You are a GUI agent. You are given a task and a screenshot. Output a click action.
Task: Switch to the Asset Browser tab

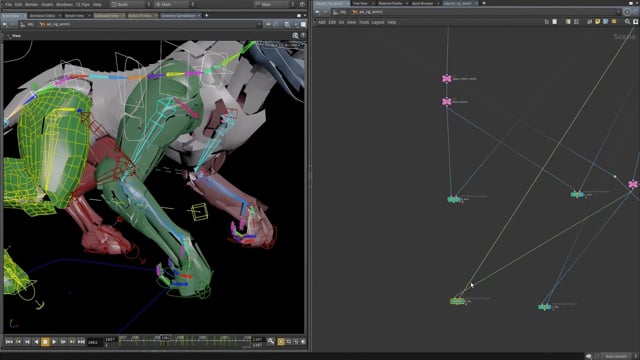click(422, 3)
